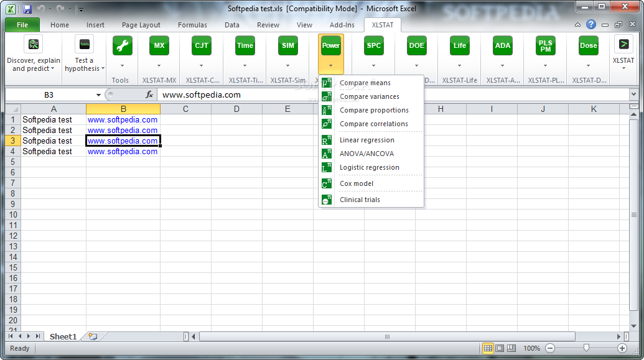The width and height of the screenshot is (644, 360).
Task: Open the ADA module icon
Action: point(502,45)
